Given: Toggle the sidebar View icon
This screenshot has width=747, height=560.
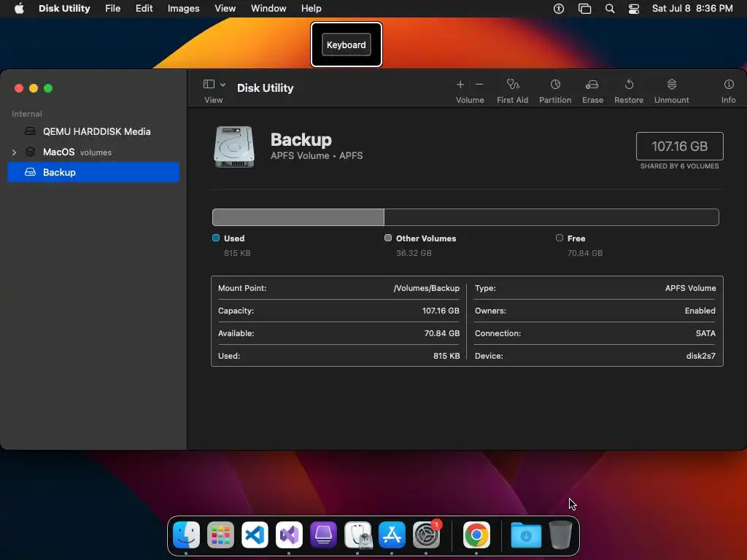Looking at the screenshot, I should (209, 85).
